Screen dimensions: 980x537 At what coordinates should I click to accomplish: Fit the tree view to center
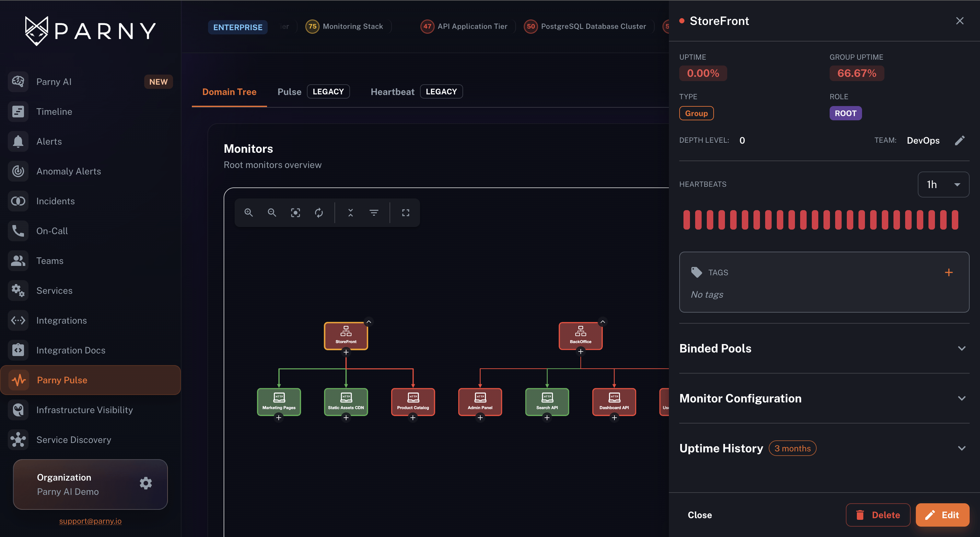pos(296,212)
